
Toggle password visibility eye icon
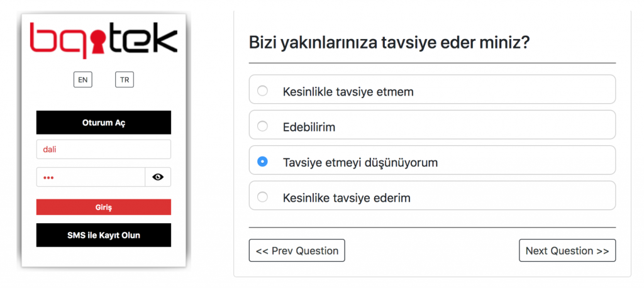158,177
